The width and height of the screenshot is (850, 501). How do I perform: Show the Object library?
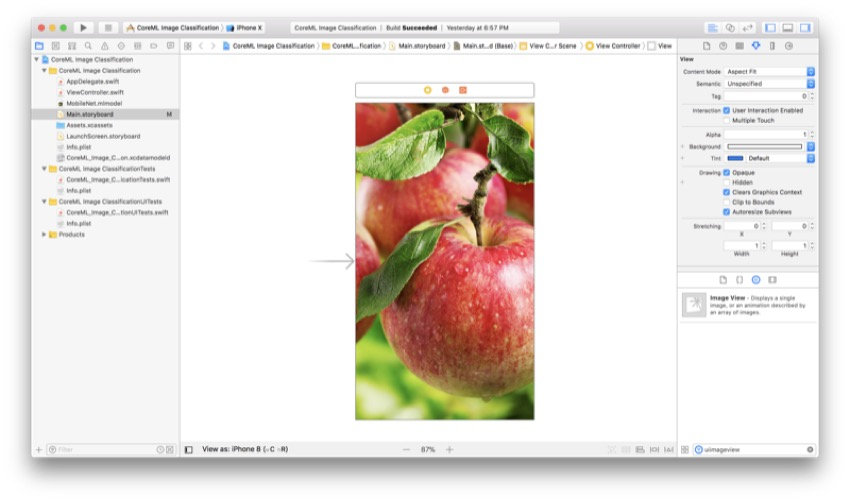coord(756,280)
